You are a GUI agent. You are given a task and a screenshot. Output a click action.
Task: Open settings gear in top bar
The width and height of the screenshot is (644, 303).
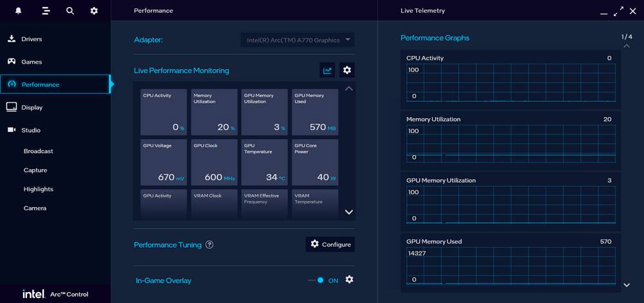point(94,11)
